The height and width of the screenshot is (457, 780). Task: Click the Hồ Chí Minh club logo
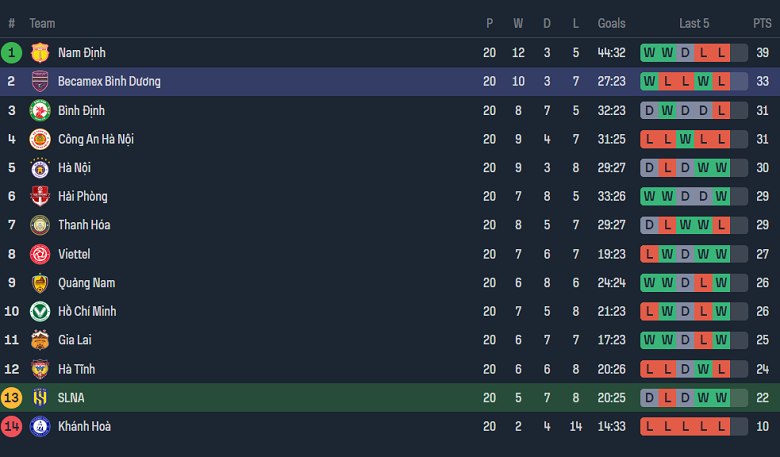click(x=40, y=312)
